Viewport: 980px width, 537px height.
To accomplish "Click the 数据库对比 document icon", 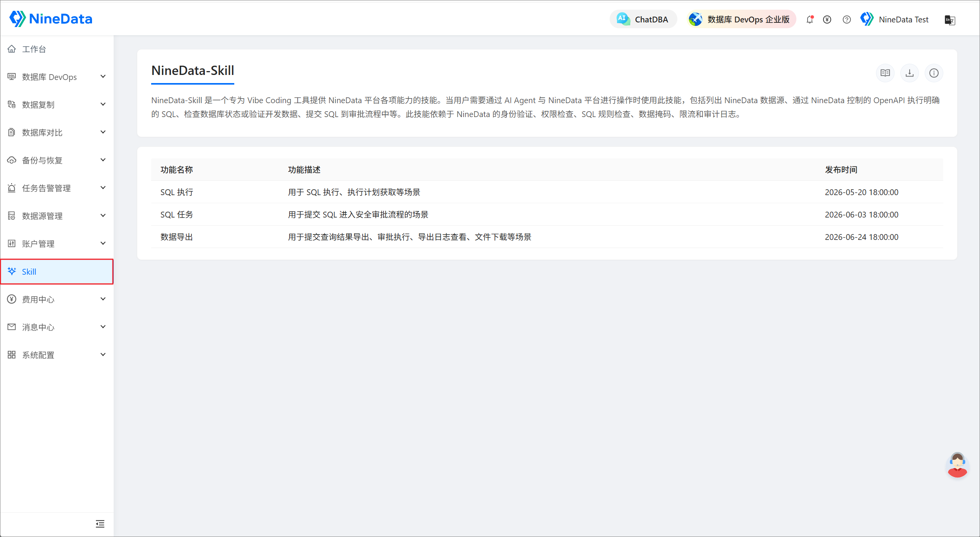I will pyautogui.click(x=12, y=132).
